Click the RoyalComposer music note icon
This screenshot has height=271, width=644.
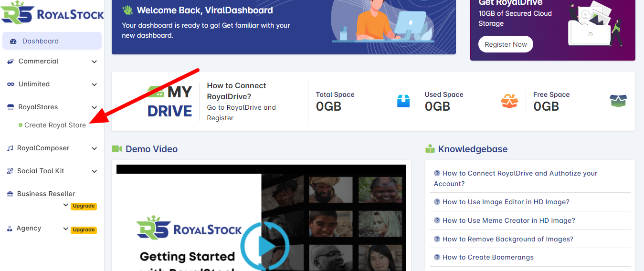tap(10, 148)
